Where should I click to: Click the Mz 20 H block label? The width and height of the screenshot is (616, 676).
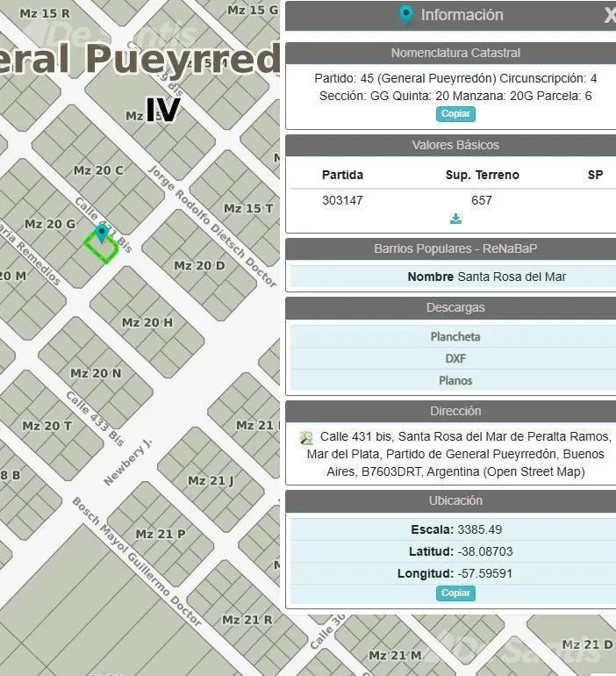click(147, 322)
